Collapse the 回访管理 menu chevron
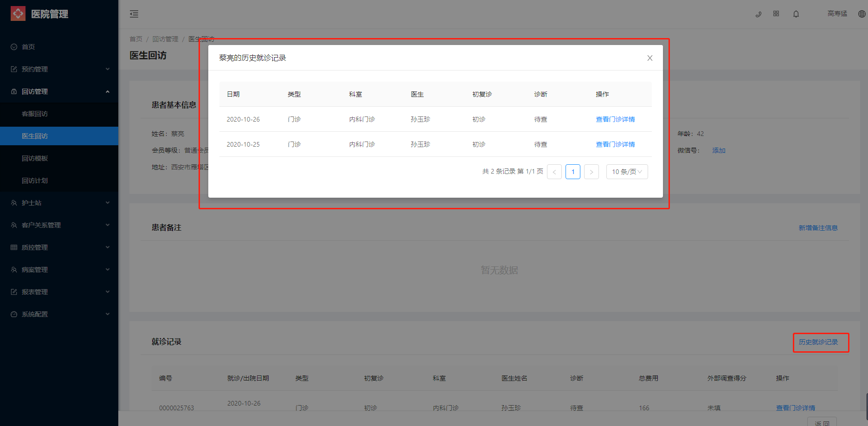Viewport: 868px width, 426px height. 108,91
